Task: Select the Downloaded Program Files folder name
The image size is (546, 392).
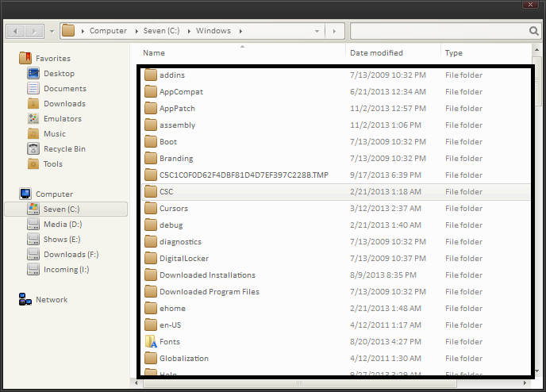Action: tap(210, 292)
